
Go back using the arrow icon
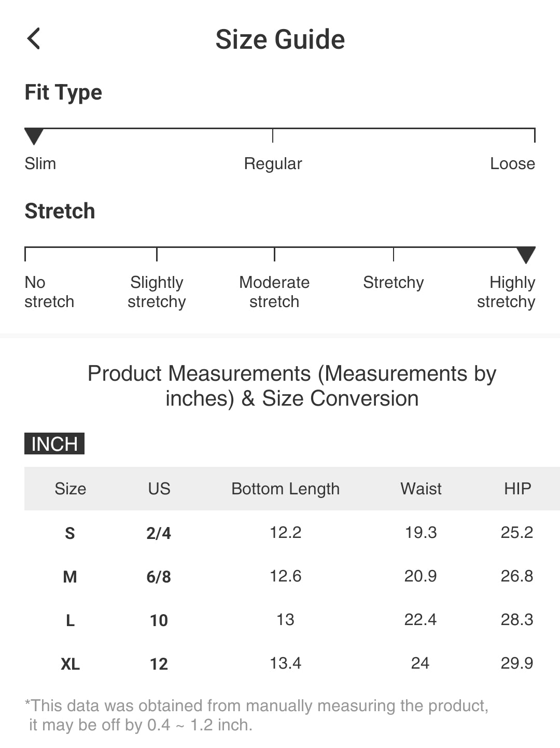click(x=34, y=39)
